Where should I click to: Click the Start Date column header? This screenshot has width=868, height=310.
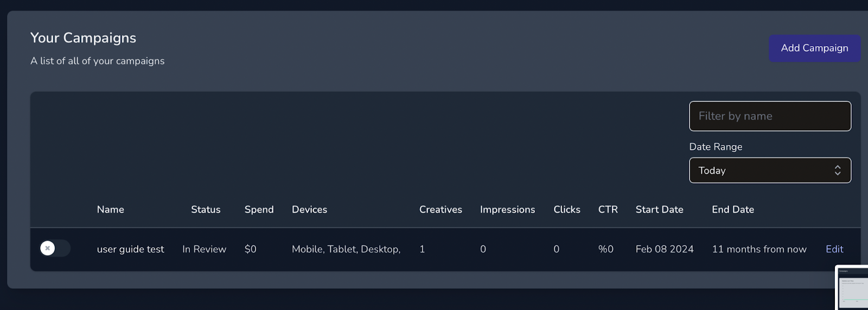[659, 210]
